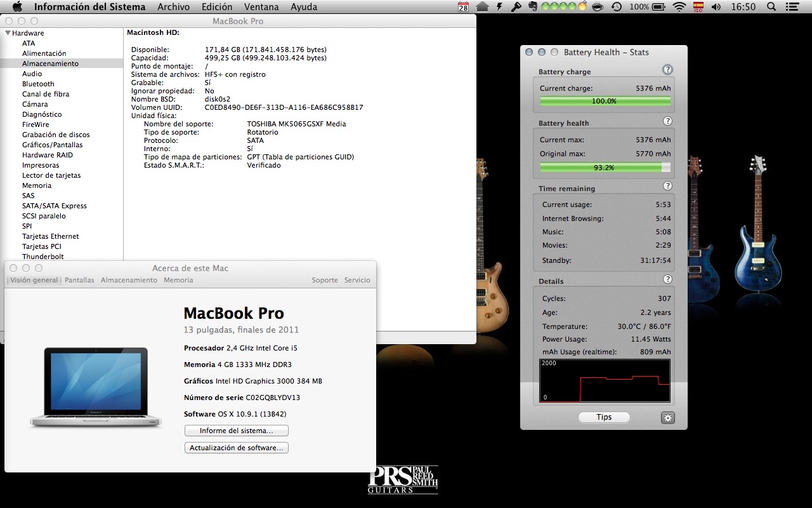Open the Wi-Fi menu
This screenshot has height=508, width=812.
(679, 7)
